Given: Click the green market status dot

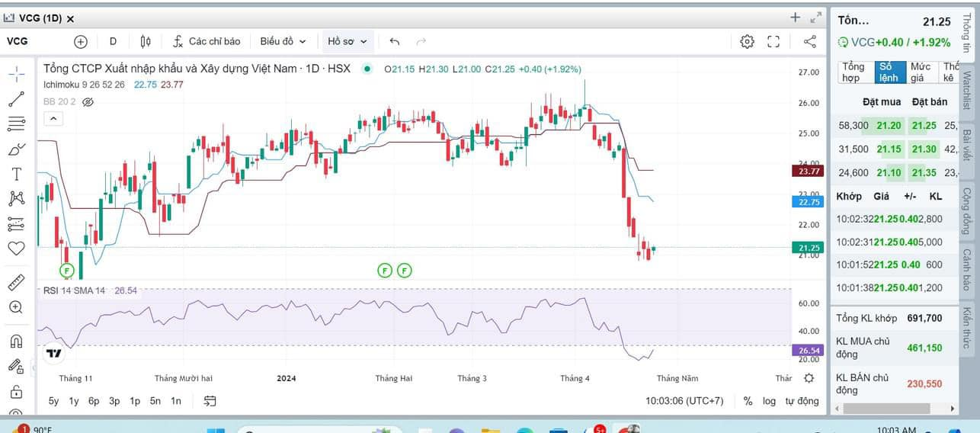Looking at the screenshot, I should pos(367,69).
